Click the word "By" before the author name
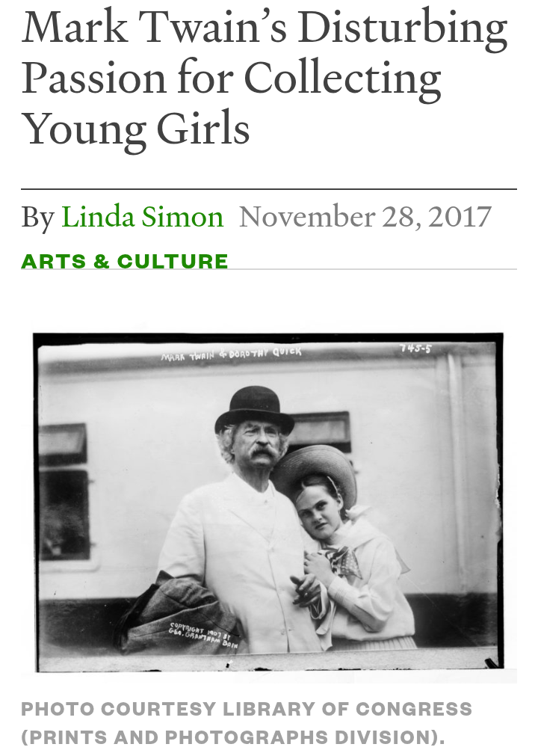This screenshot has height=756, width=538. (x=37, y=218)
